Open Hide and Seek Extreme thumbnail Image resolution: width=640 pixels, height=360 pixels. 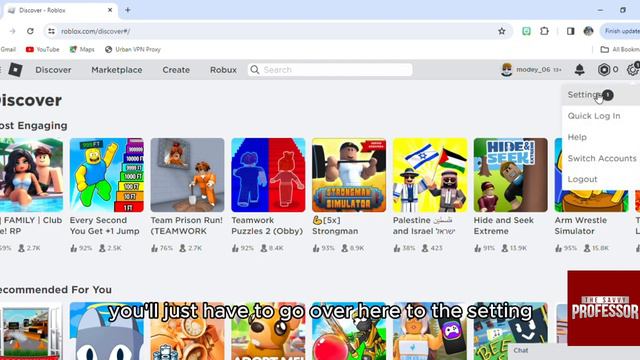[x=511, y=175]
